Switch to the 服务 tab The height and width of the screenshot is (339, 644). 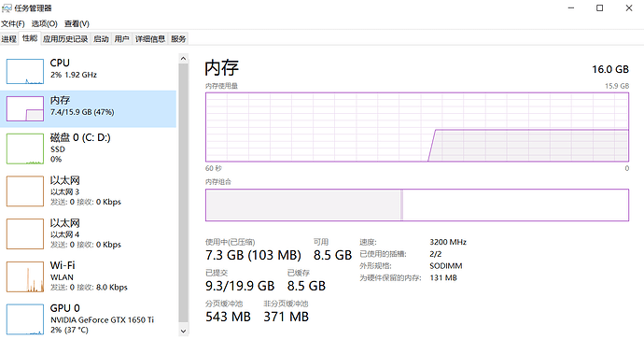[178, 39]
